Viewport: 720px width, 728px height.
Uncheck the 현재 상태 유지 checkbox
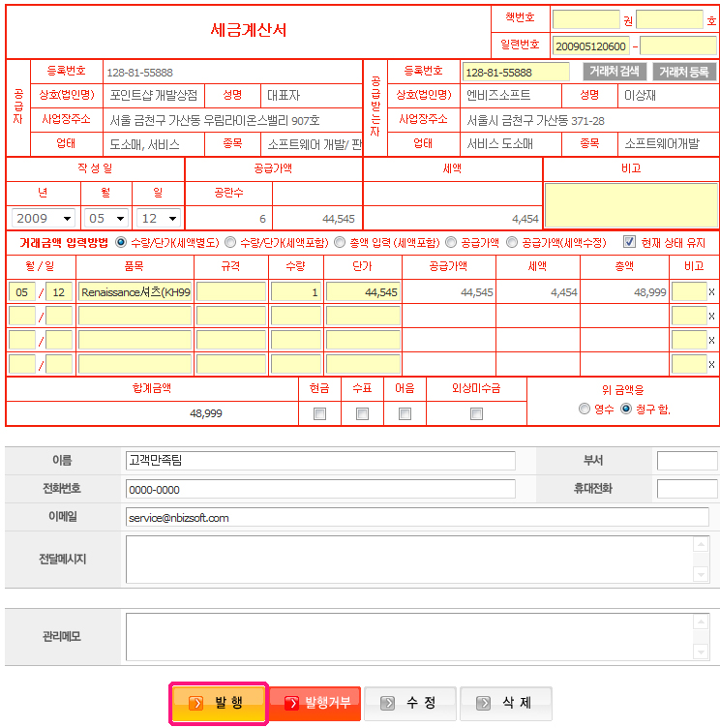tap(629, 242)
